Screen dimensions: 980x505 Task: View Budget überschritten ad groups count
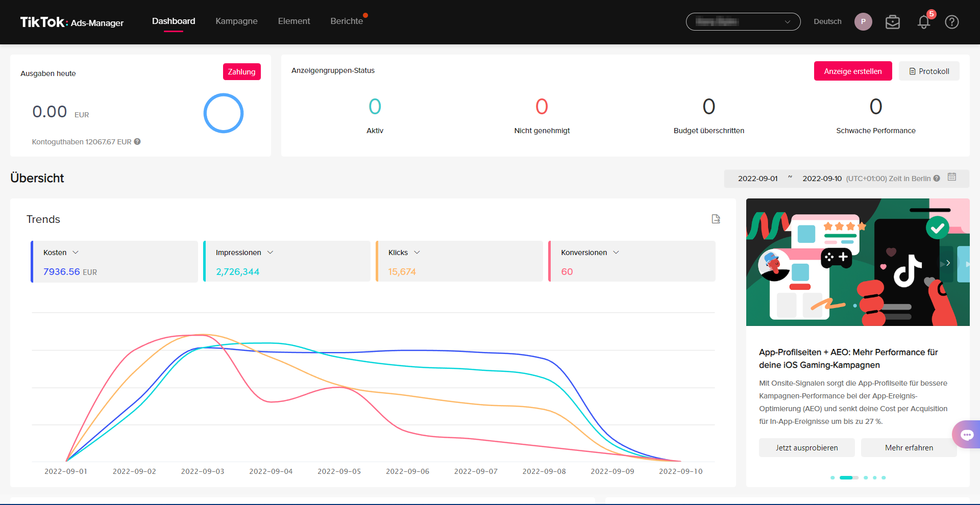click(x=709, y=107)
